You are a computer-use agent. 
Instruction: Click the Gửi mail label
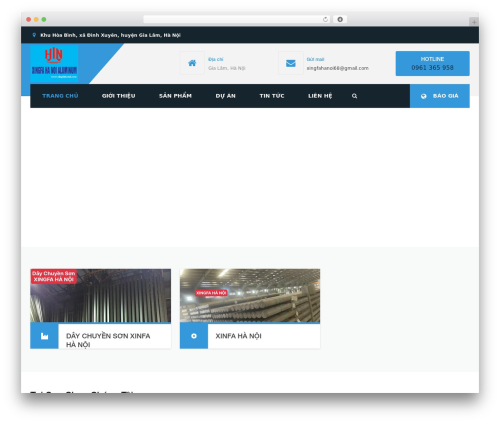315,59
